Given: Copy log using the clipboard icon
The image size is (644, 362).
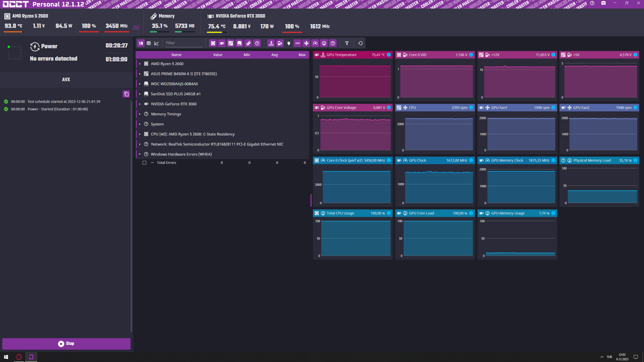Looking at the screenshot, I should [126, 94].
